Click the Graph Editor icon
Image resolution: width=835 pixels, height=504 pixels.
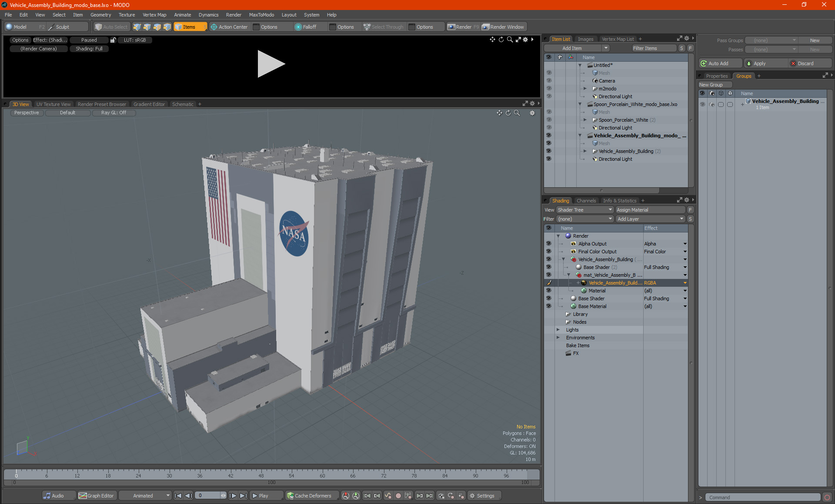(x=83, y=496)
